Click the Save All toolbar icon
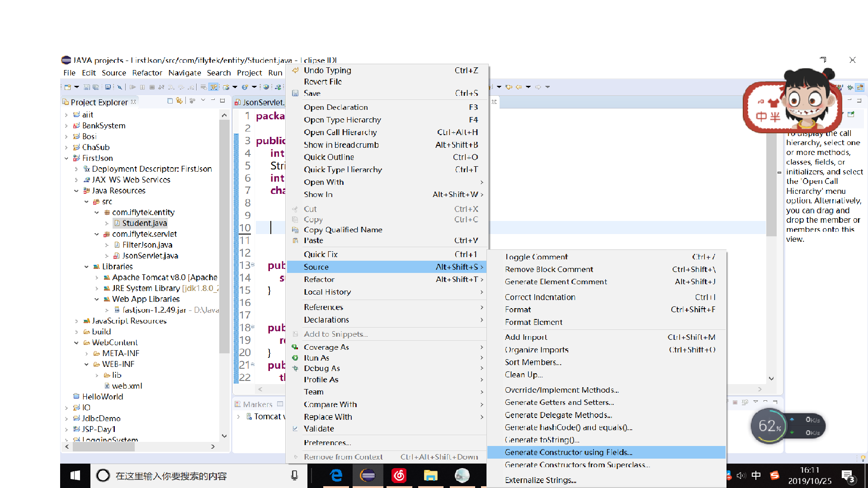The height and width of the screenshot is (488, 868). (x=96, y=87)
